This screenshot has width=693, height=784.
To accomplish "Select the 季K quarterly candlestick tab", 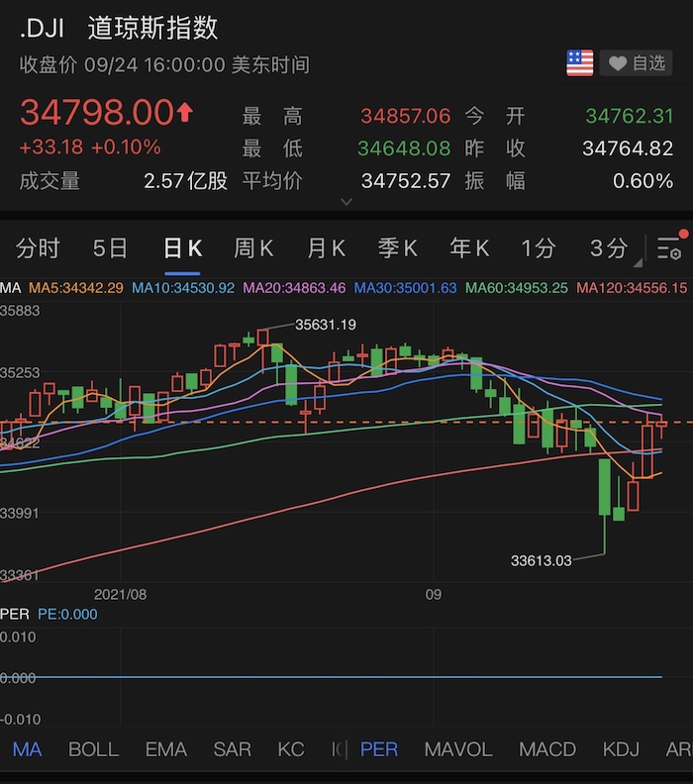I will coord(398,248).
